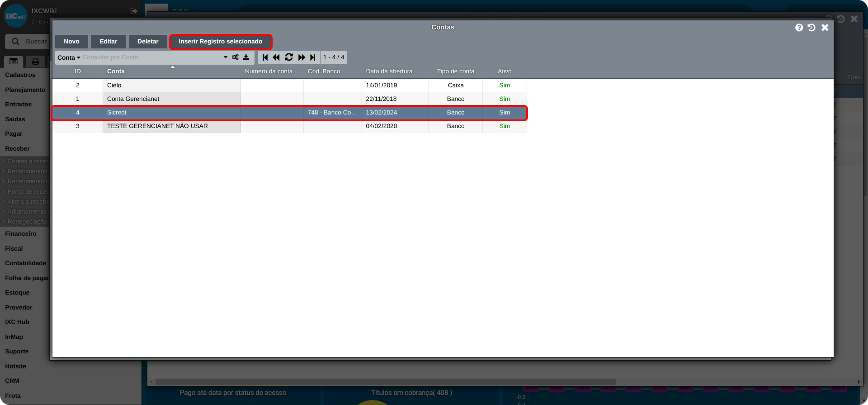868x405 pixels.
Task: Open the Provedor sidebar menu
Action: (19, 308)
